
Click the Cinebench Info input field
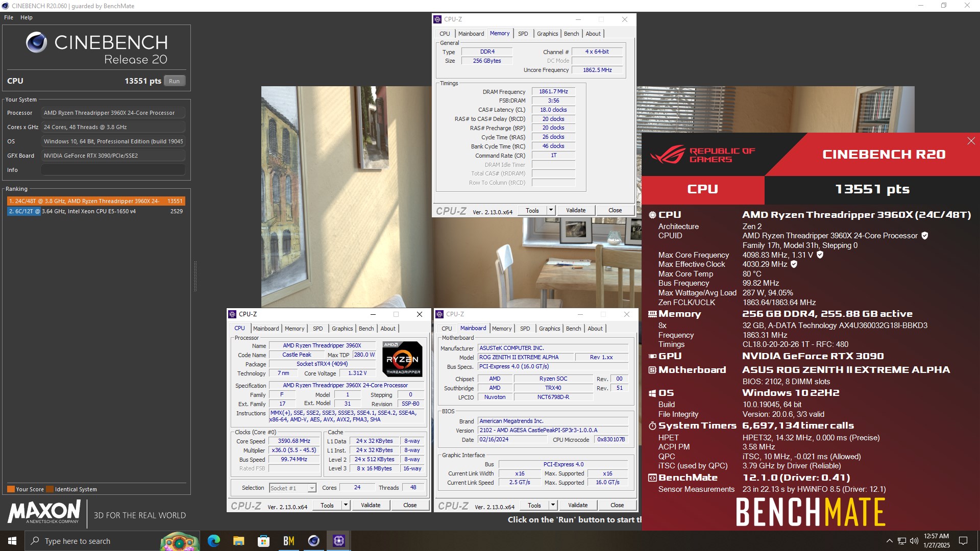tap(113, 170)
